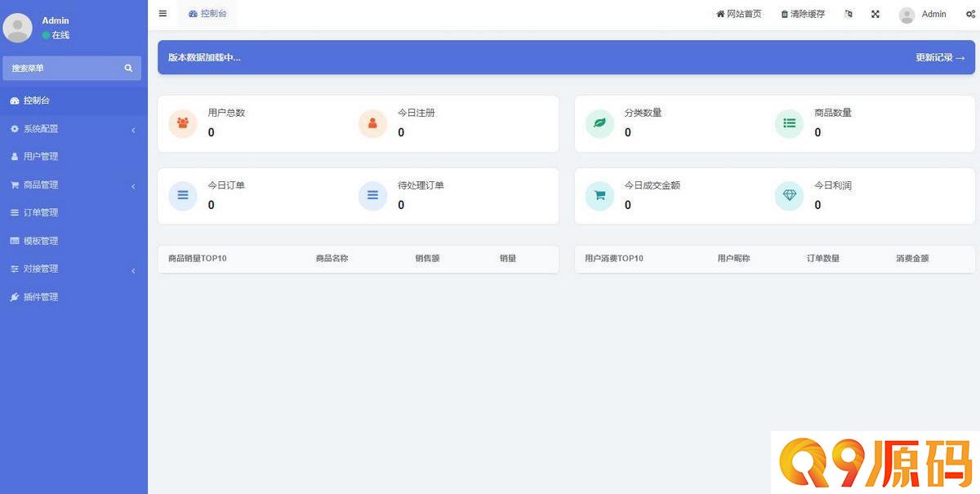This screenshot has width=980, height=494.
Task: Expand the 系统配置 chevron arrow
Action: 133,130
